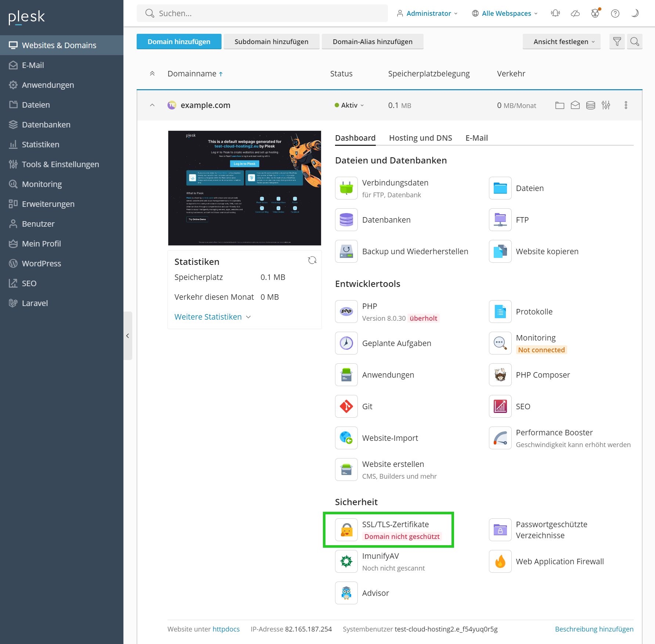Open the website preview thumbnail
The image size is (655, 644).
(245, 188)
